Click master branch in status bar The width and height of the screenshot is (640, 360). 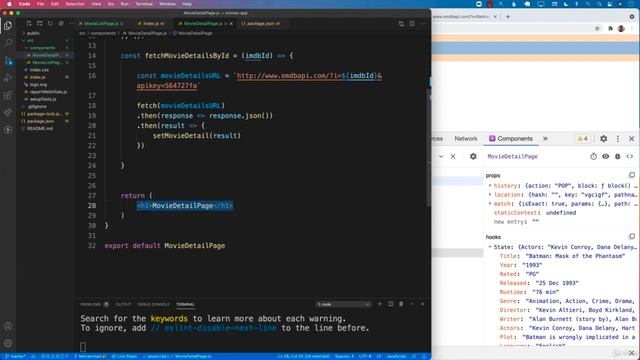15,356
